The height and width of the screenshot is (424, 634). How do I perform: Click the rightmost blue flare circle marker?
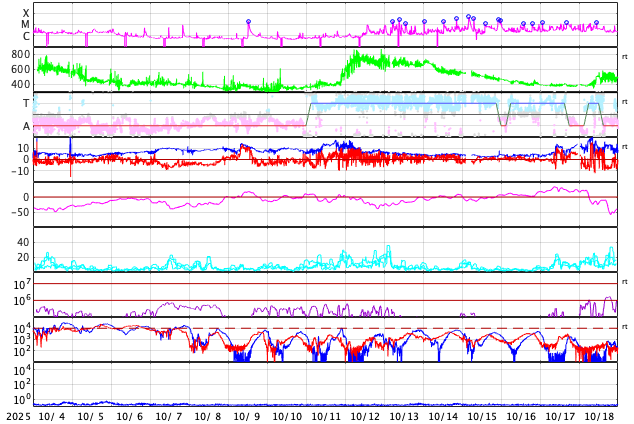pos(596,23)
